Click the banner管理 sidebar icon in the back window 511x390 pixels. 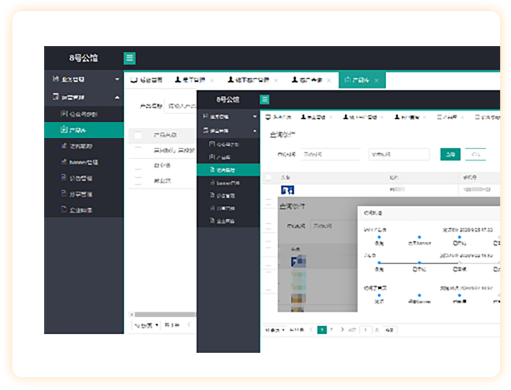click(64, 162)
